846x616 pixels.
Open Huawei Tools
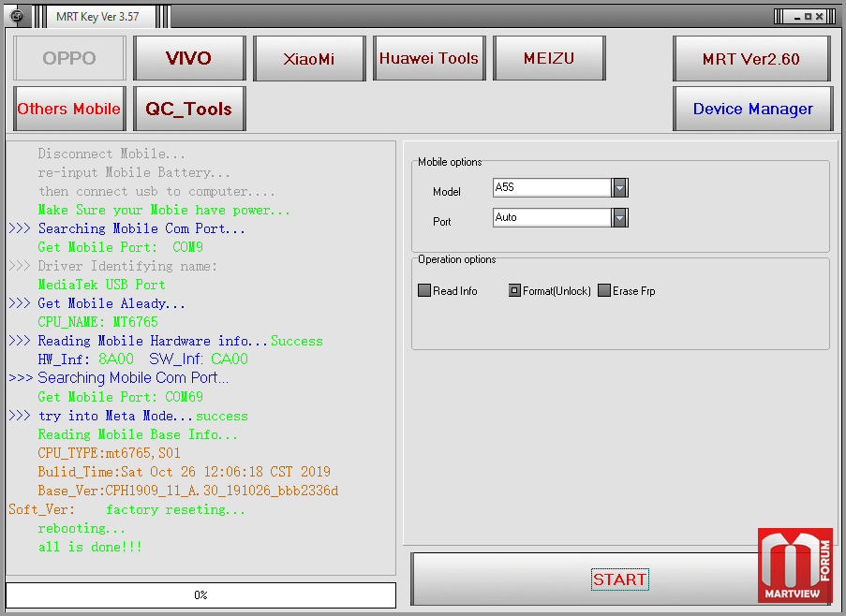click(x=429, y=58)
